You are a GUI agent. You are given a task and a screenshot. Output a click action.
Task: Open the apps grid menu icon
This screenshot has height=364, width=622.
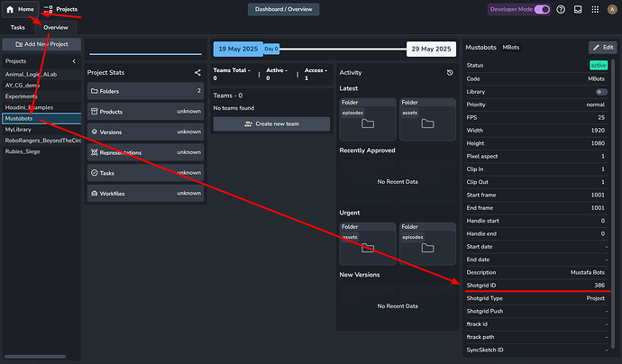[x=595, y=10]
